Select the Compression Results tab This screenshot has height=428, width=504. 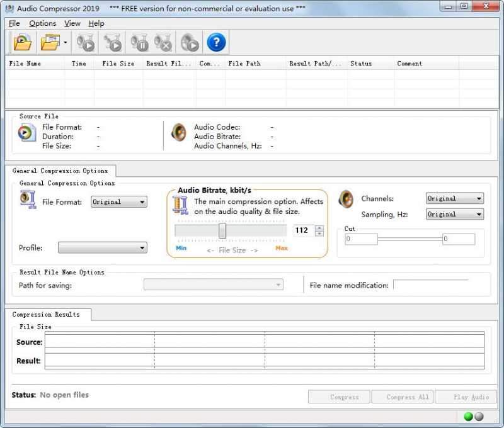[46, 314]
